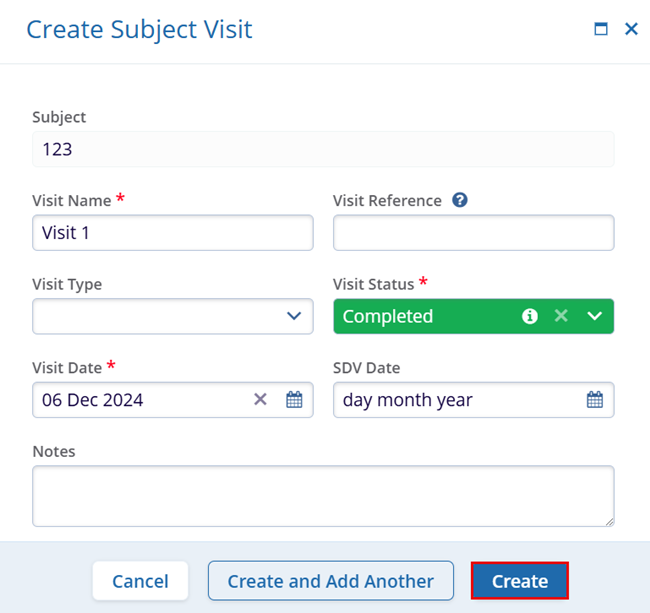Clear the Visit Date value
Screen dimensions: 650x613
point(260,400)
